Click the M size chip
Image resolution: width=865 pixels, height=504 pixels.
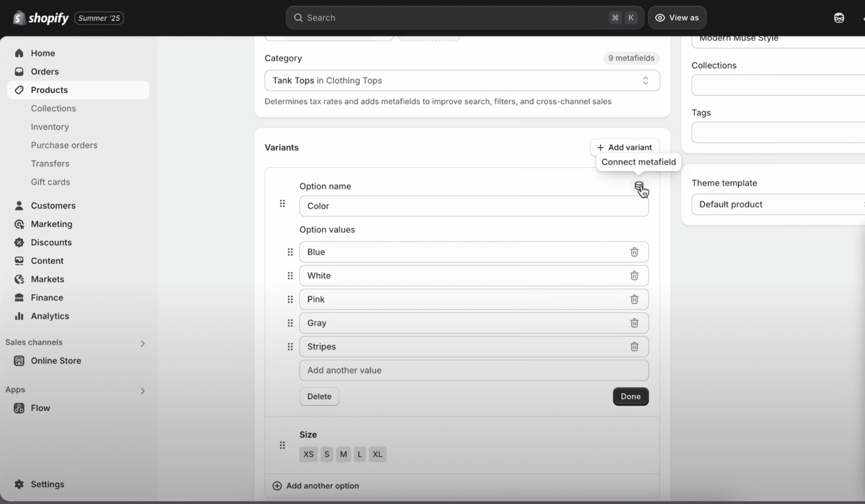(343, 454)
